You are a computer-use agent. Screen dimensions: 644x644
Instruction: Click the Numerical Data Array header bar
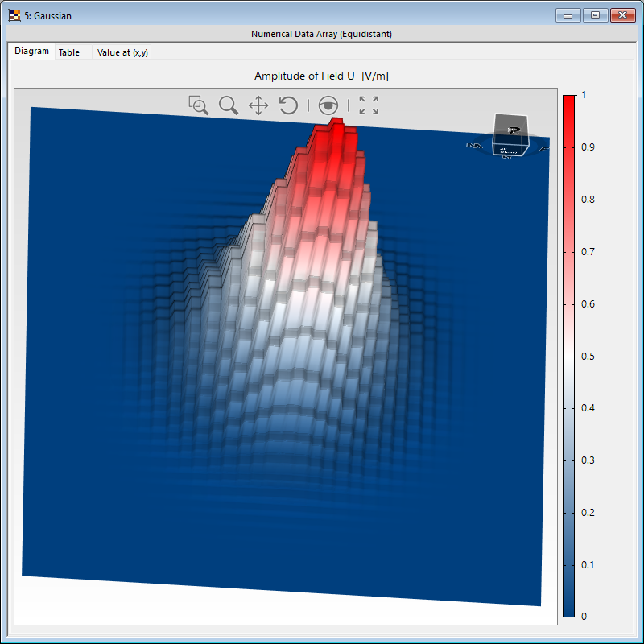coord(322,34)
